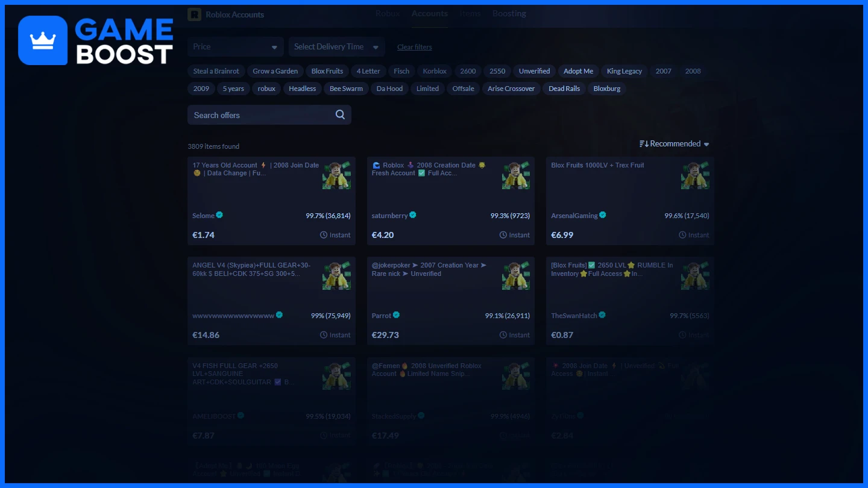This screenshot has width=868, height=488.
Task: Go to the Boosting tab
Action: coord(509,13)
